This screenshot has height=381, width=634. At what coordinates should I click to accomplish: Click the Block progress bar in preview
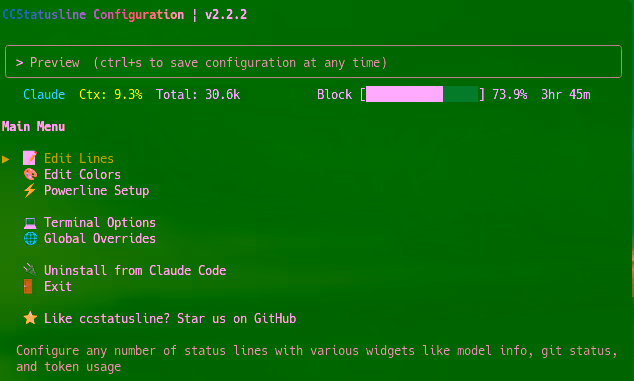[422, 94]
